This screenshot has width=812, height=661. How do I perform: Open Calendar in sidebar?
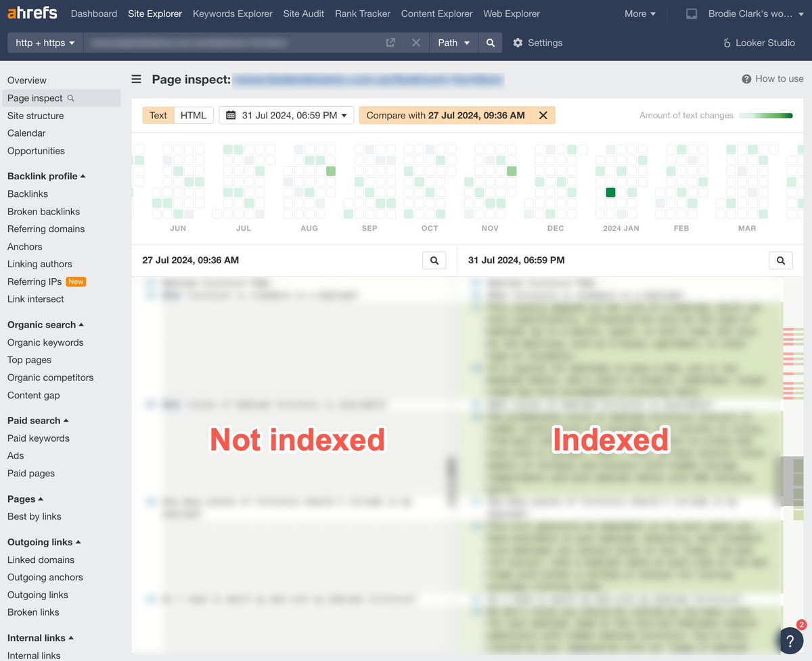click(x=26, y=133)
